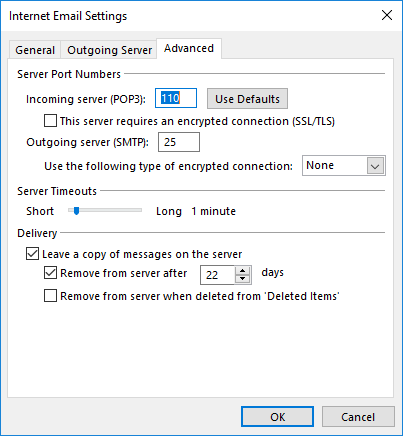Open the Outgoing Server tab
403x436 pixels.
[109, 50]
